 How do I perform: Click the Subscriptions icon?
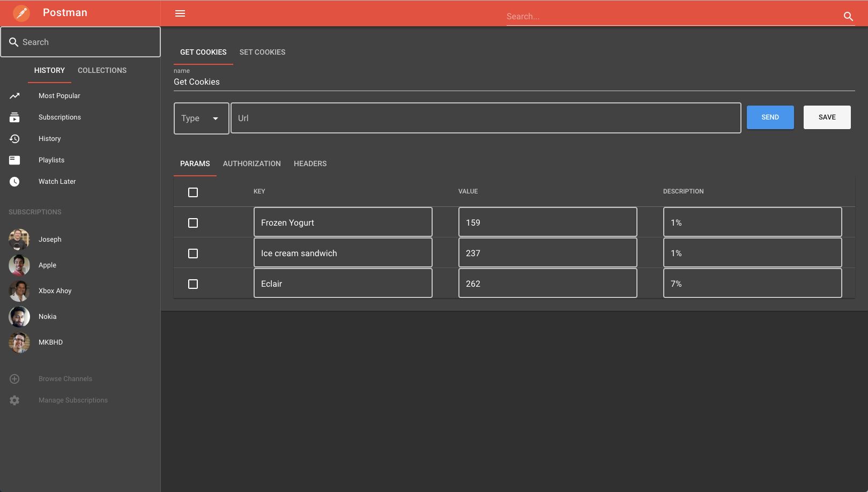pyautogui.click(x=14, y=117)
